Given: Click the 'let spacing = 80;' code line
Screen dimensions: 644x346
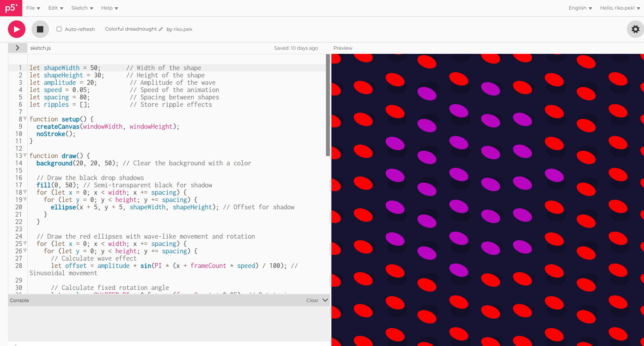Looking at the screenshot, I should 60,97.
